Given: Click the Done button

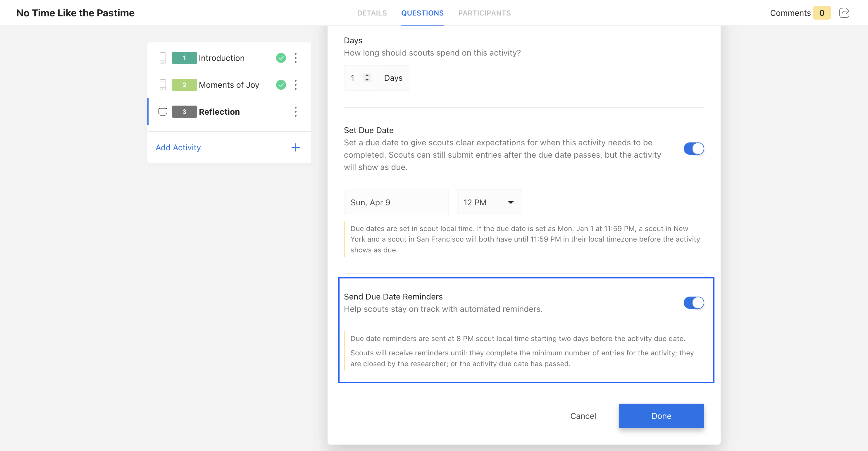Looking at the screenshot, I should click(x=661, y=416).
